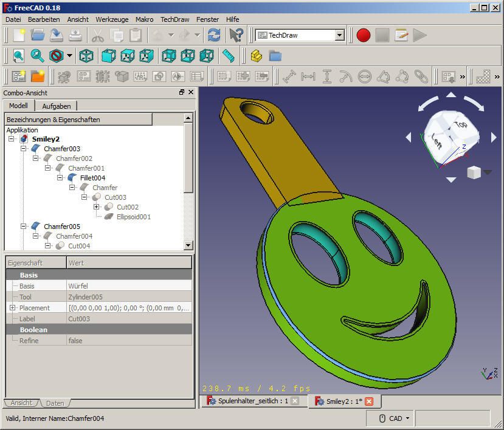Select Ellipsoid001 in the model tree
The height and width of the screenshot is (430, 504).
coord(133,217)
